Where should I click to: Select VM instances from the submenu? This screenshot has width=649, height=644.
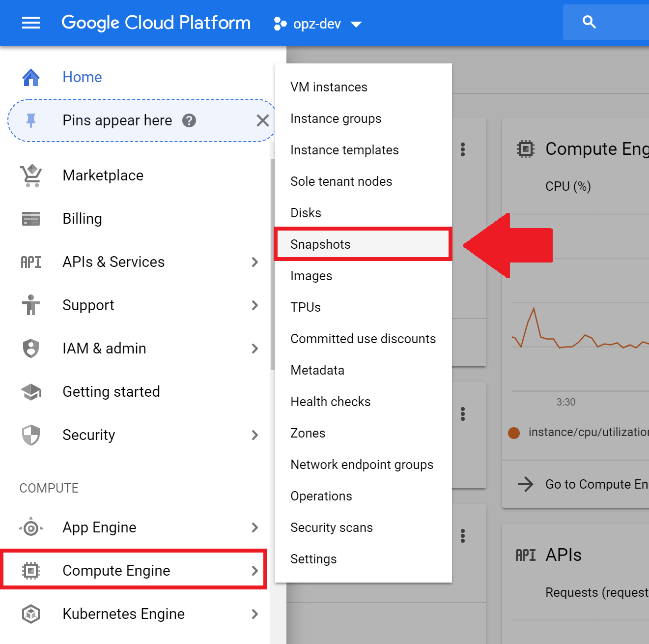pyautogui.click(x=363, y=87)
